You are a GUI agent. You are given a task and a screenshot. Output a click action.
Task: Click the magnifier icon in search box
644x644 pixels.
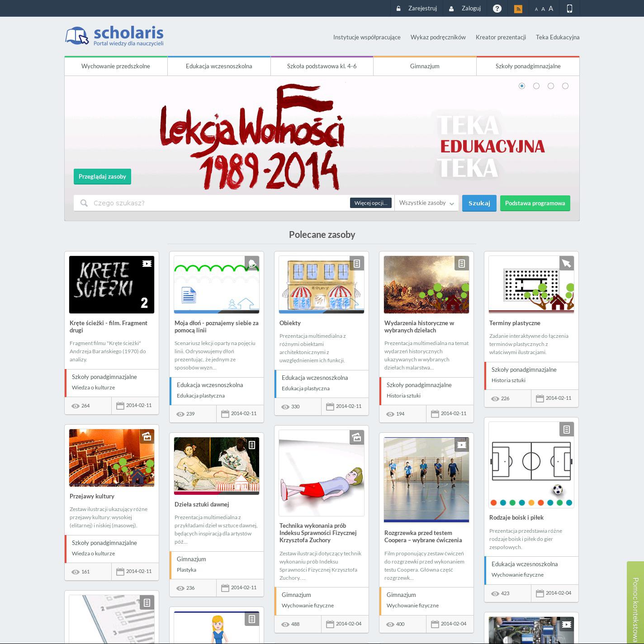coord(84,203)
